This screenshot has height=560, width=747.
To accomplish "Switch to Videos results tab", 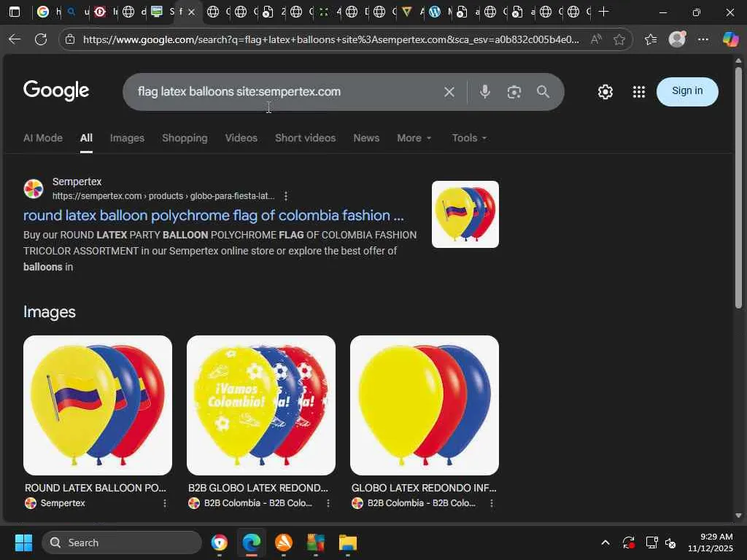I will 241,138.
